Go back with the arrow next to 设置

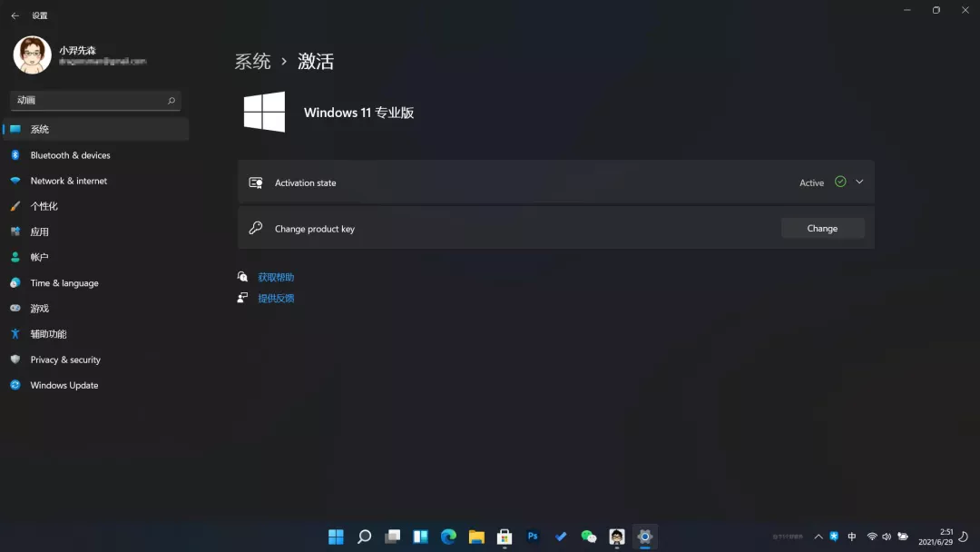click(x=15, y=15)
